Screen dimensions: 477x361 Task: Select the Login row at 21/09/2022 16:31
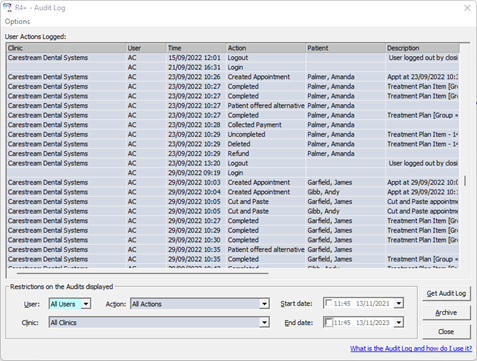click(x=233, y=67)
